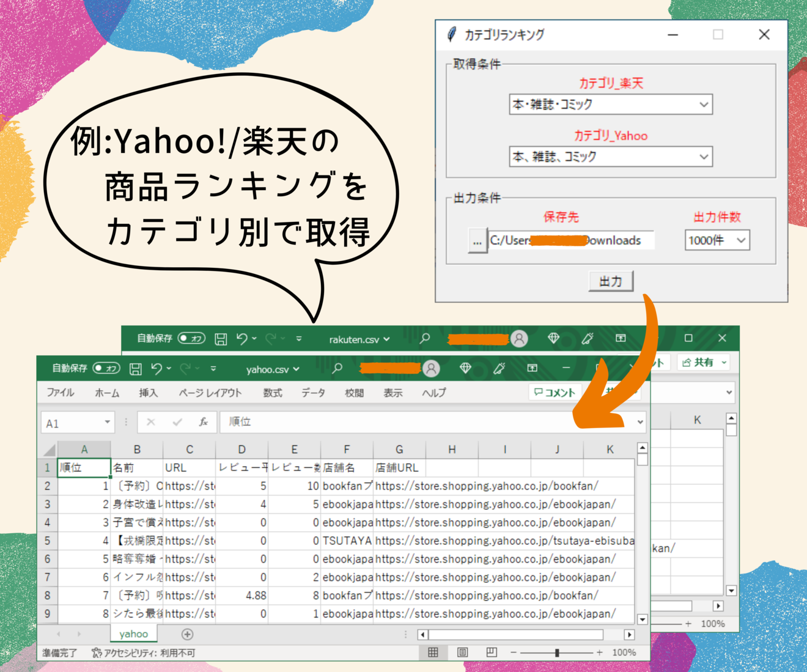Click ribbon display options icon in yahoo.csv

(532, 368)
